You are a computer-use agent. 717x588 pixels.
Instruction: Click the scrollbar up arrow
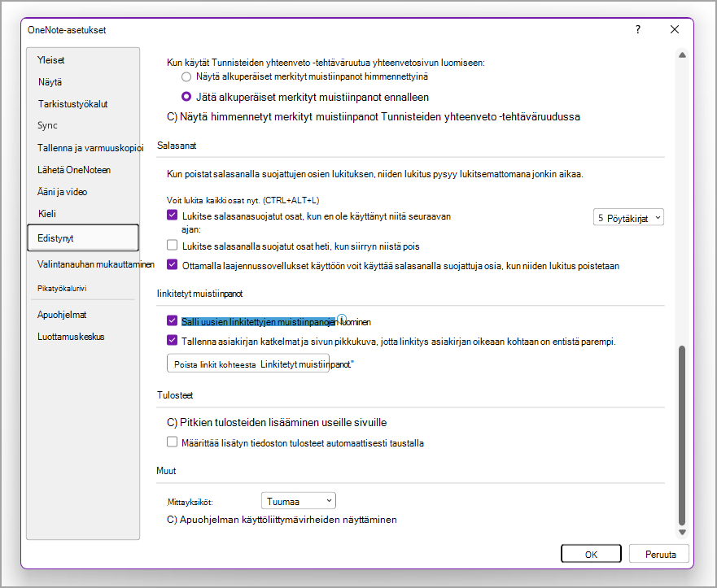(x=682, y=54)
